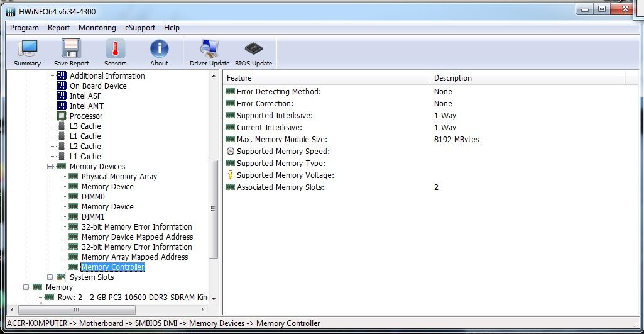Click RAM icon beside Error Correction
Screen dimensions: 644x334
pos(231,104)
